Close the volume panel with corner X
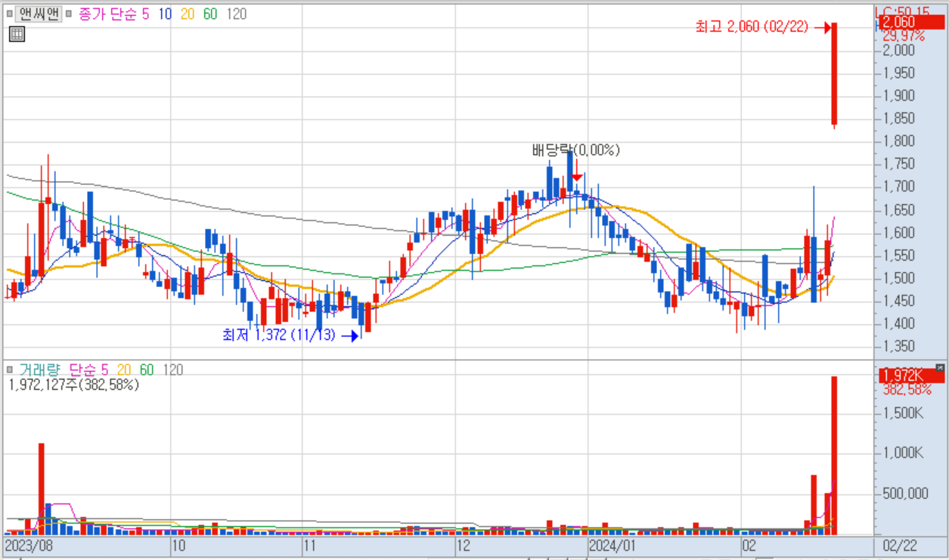The width and height of the screenshot is (949, 560). [x=940, y=367]
